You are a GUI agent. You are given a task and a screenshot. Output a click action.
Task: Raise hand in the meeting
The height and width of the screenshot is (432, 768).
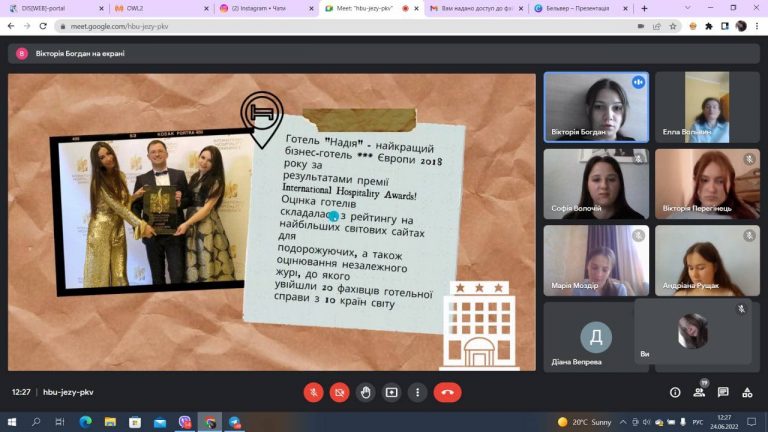coord(365,392)
